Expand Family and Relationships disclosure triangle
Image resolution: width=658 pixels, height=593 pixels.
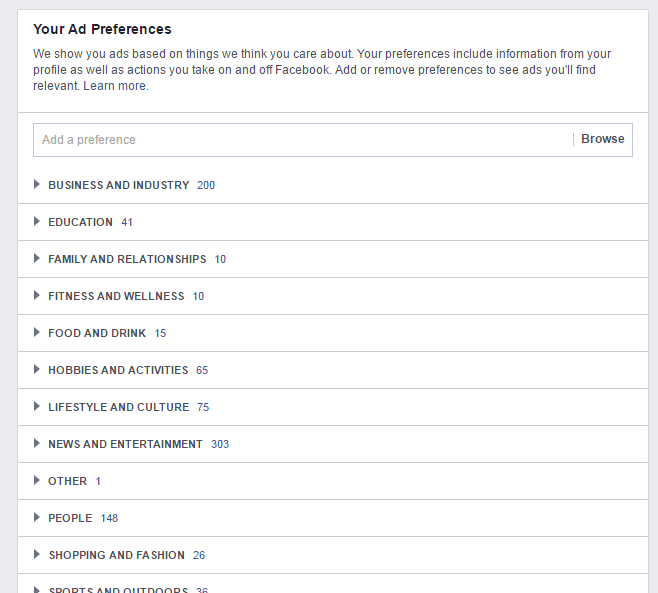coord(37,258)
